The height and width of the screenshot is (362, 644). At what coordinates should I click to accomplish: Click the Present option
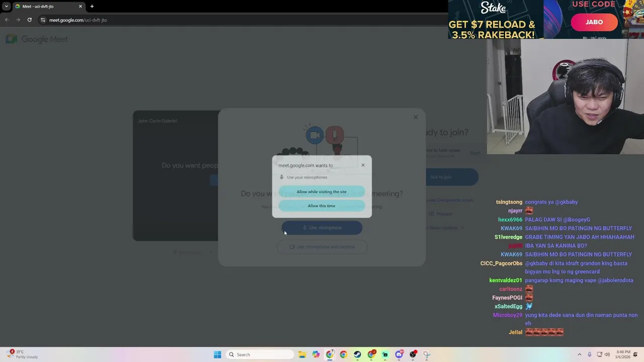[440, 214]
